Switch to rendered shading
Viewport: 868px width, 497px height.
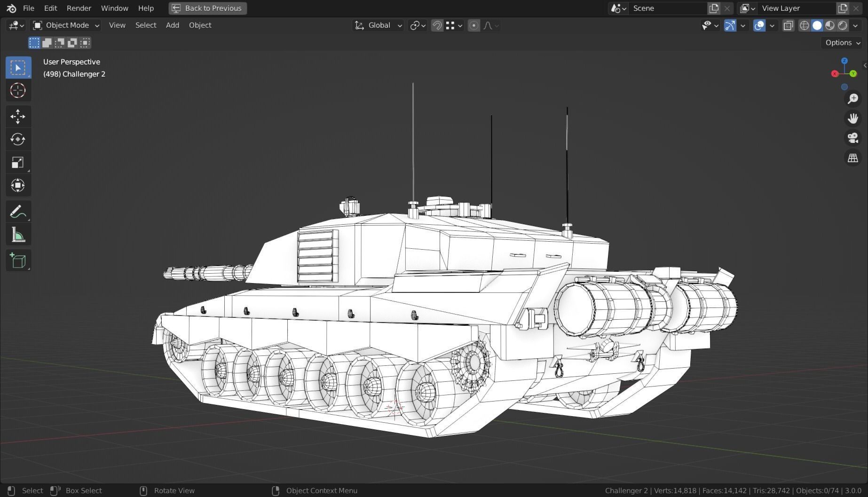click(843, 25)
